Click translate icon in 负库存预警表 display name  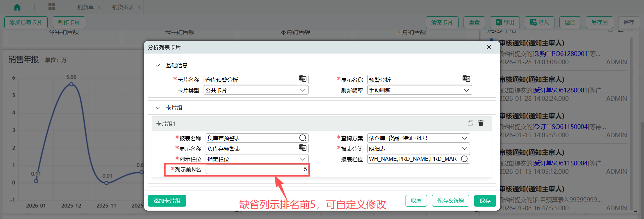(303, 148)
